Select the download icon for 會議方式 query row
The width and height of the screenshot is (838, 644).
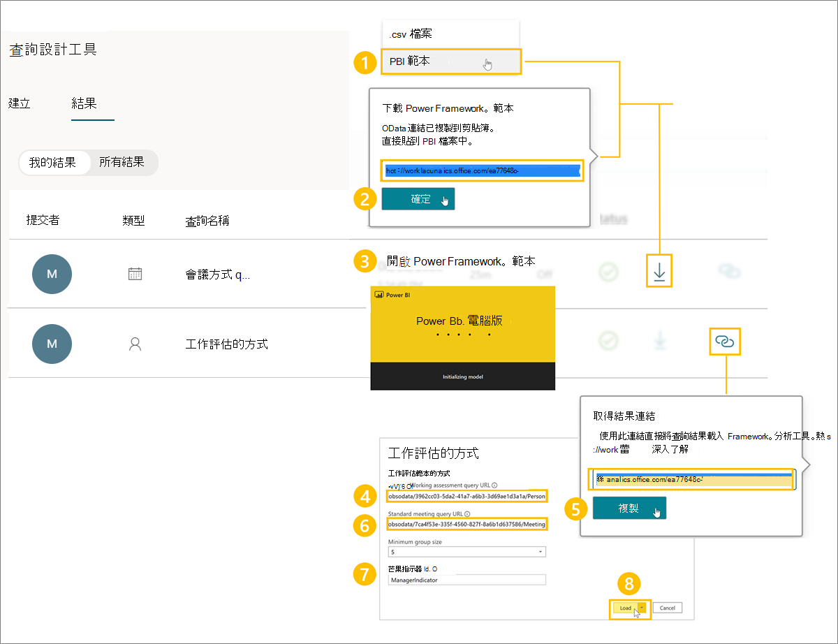(x=659, y=272)
